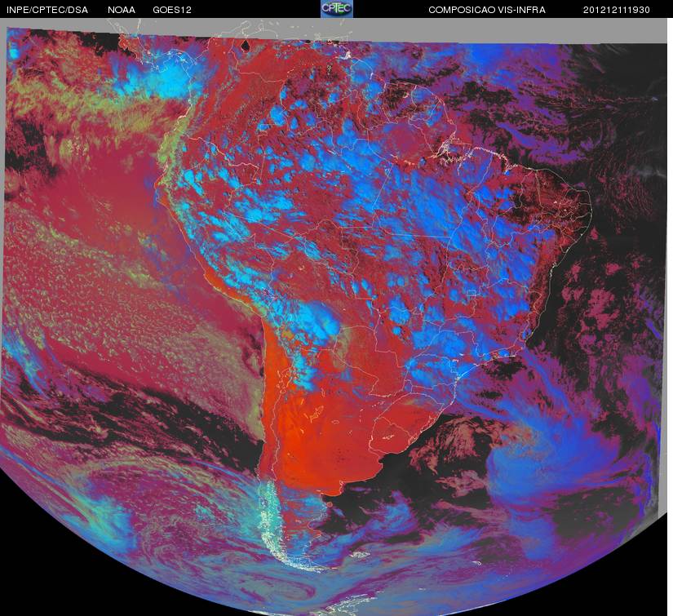Click the COMPOSICAO VIS-INFRA title text
Image resolution: width=673 pixels, height=616 pixels.
coord(487,10)
